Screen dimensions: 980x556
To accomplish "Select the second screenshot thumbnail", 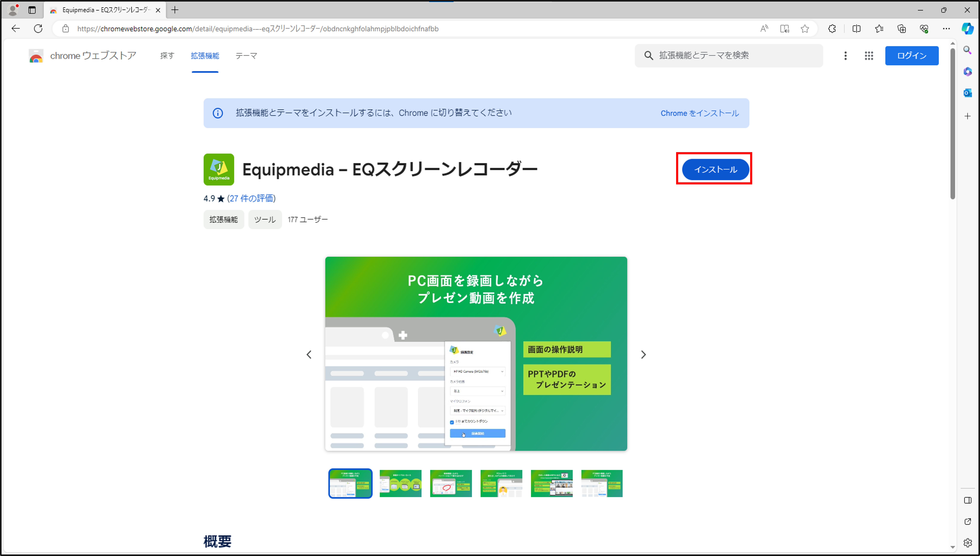I will tap(401, 483).
